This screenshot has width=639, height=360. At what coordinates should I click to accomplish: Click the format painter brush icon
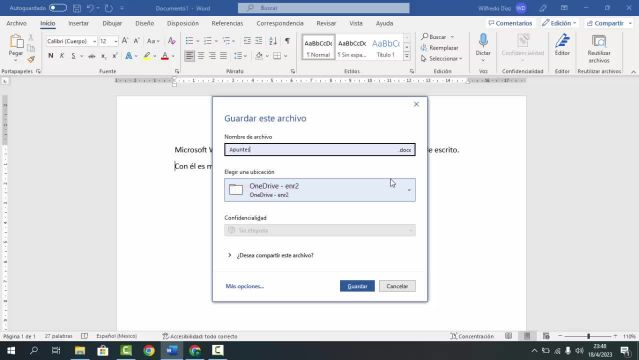(31, 60)
